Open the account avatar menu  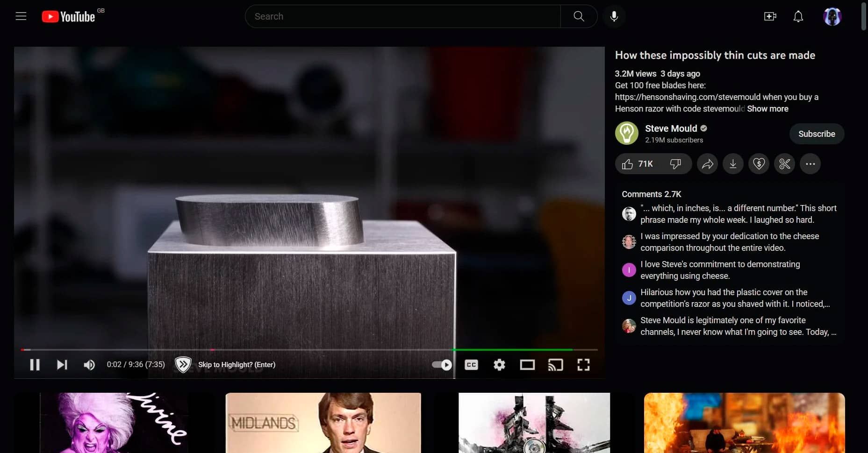[832, 16]
